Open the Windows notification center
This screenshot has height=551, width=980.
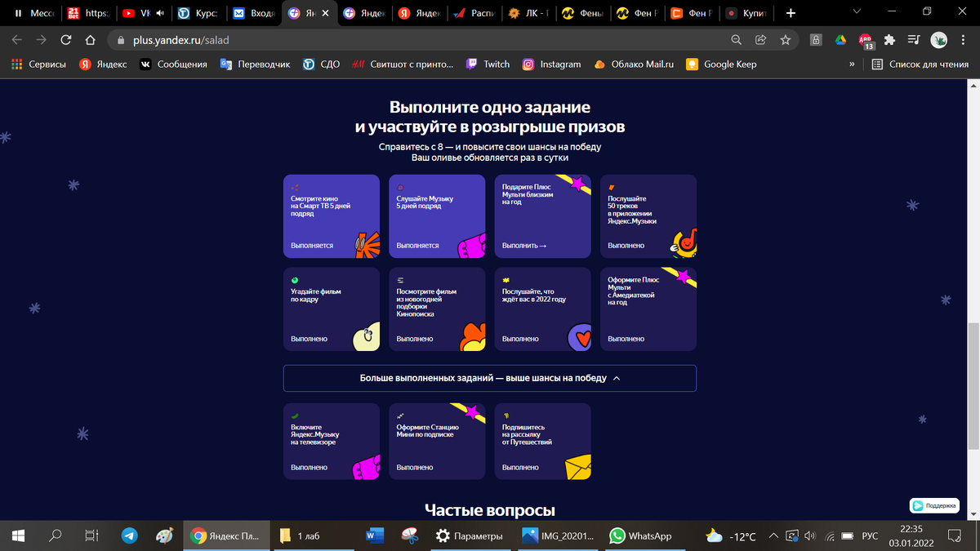(x=955, y=536)
